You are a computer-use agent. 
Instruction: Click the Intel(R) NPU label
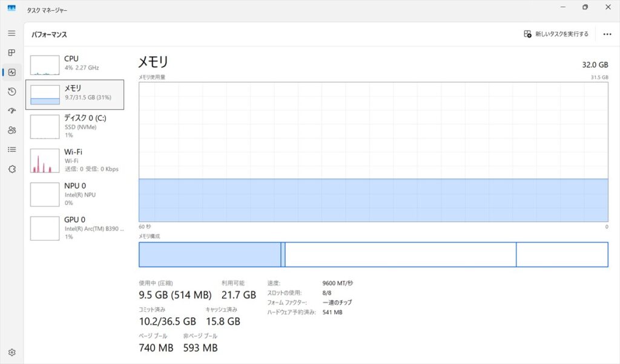click(81, 195)
